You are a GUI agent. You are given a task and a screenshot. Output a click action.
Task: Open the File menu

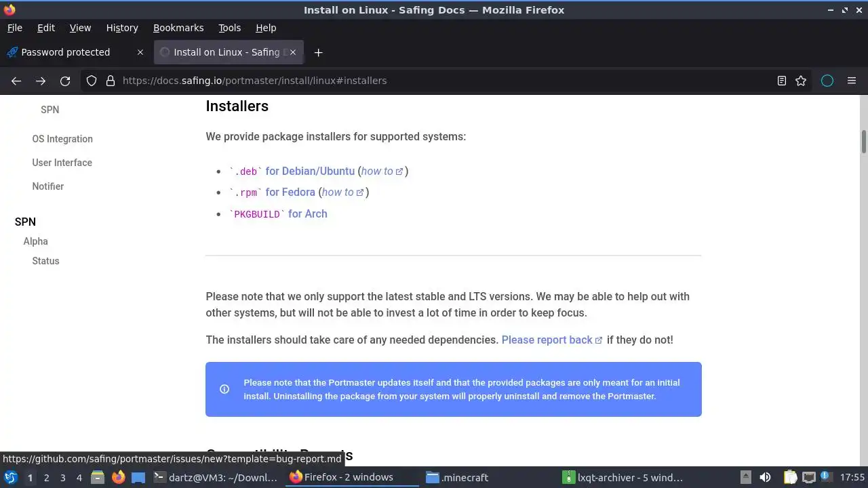(14, 28)
